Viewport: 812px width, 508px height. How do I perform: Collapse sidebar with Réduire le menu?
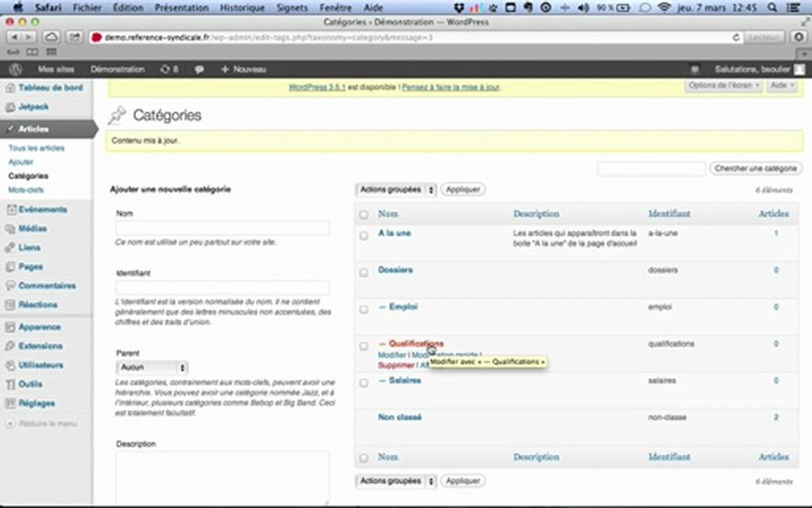click(x=42, y=423)
